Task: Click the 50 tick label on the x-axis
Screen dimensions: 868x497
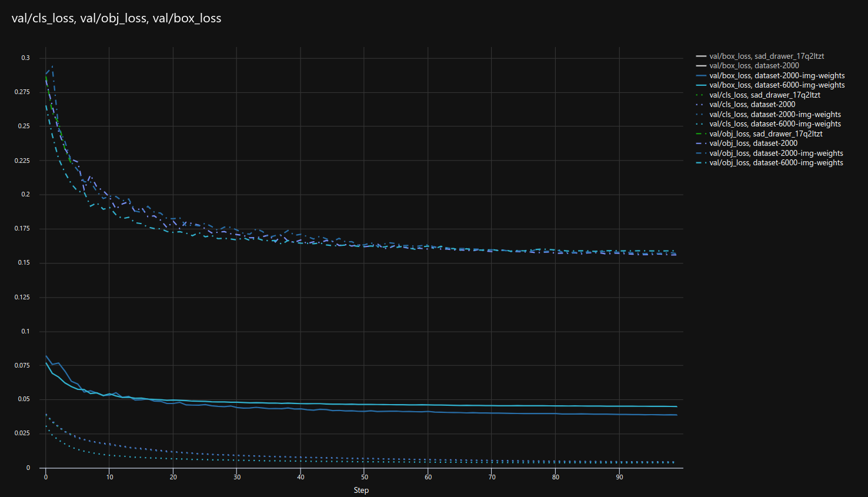Action: point(363,477)
